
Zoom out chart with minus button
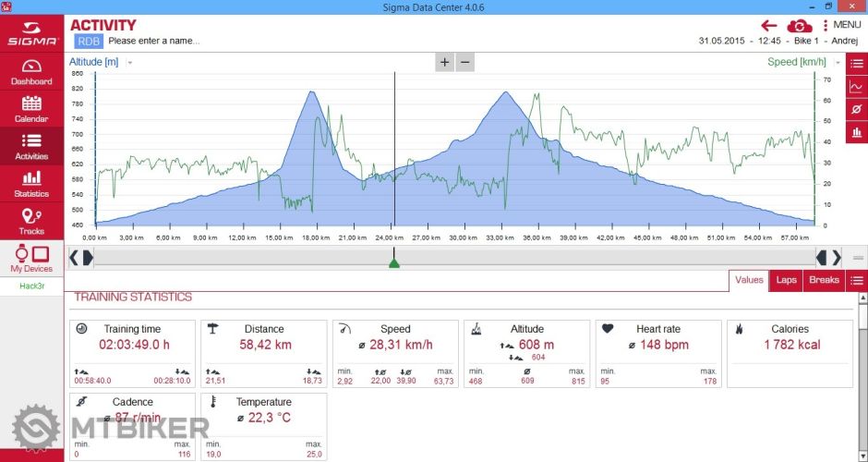465,62
